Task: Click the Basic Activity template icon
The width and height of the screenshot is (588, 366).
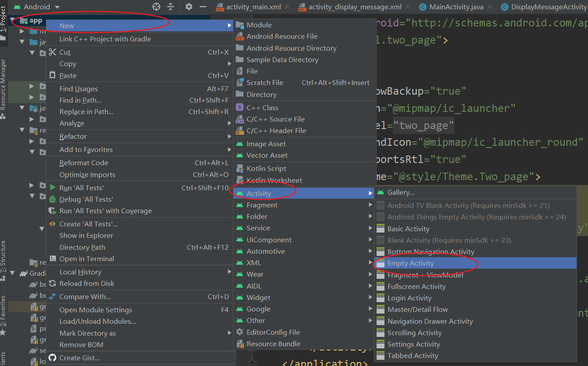Action: [x=381, y=229]
